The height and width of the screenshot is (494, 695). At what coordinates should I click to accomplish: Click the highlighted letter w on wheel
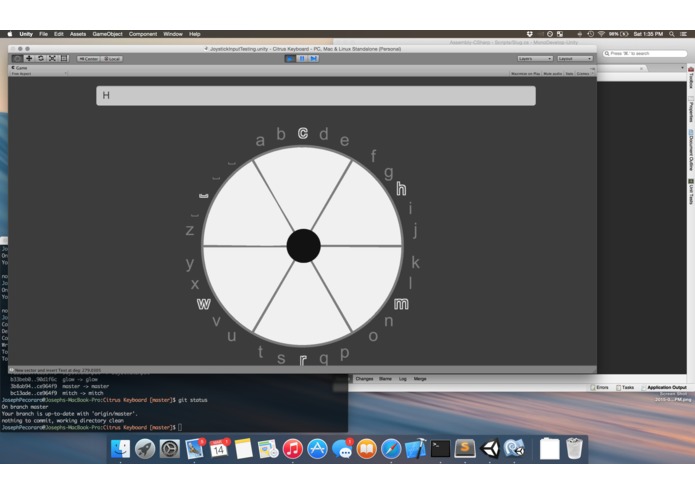[203, 304]
